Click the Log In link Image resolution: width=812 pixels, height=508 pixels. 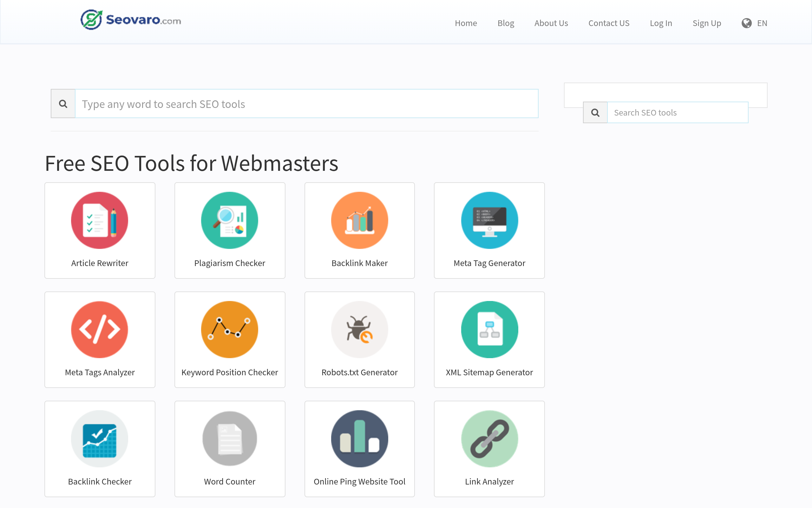click(661, 23)
